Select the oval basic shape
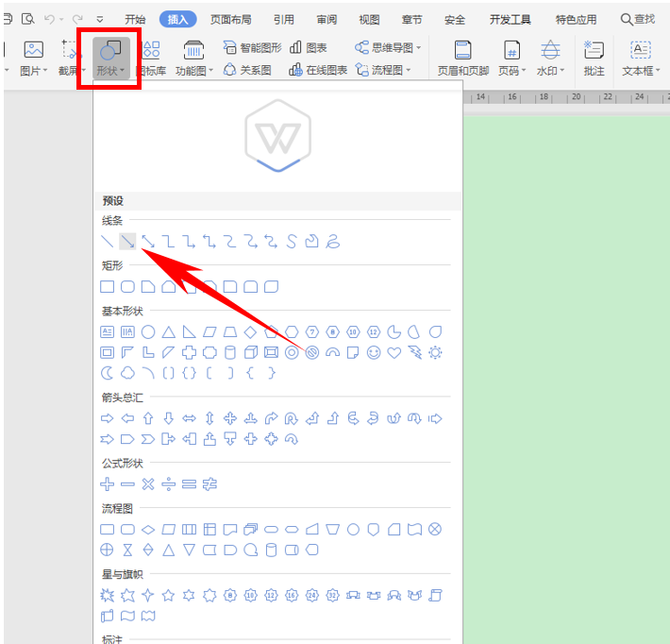 (148, 331)
